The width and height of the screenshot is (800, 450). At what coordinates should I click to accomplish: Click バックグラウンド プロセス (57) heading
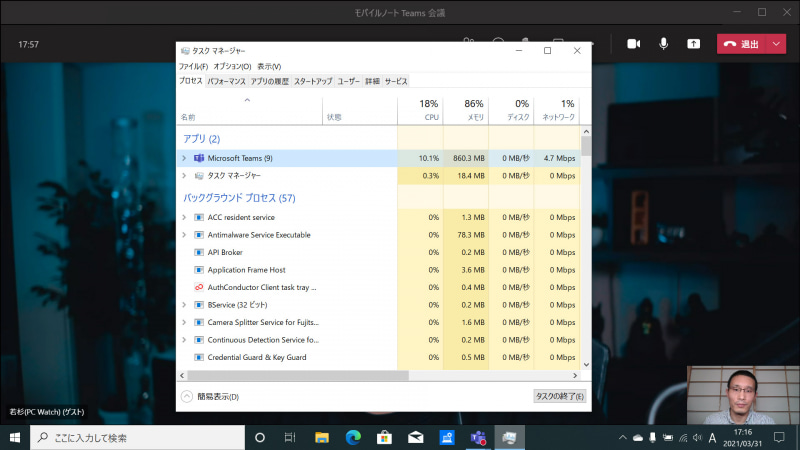tap(239, 198)
